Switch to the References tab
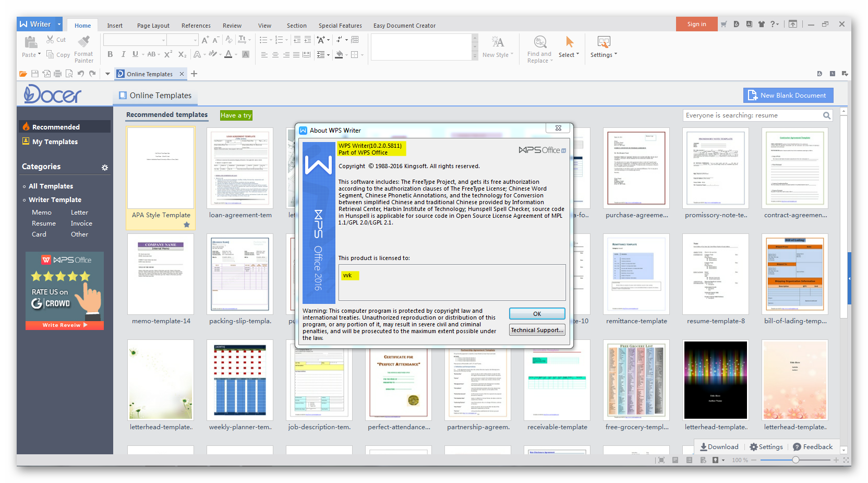Viewport: 868px width, 483px height. point(196,26)
